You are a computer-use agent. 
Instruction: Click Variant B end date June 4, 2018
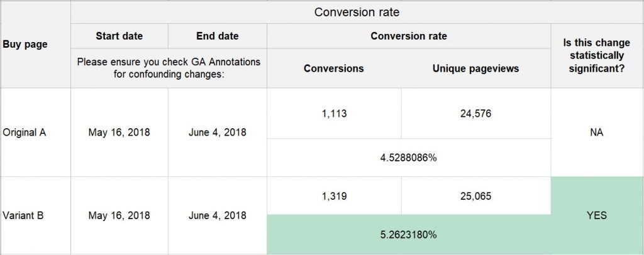click(218, 215)
